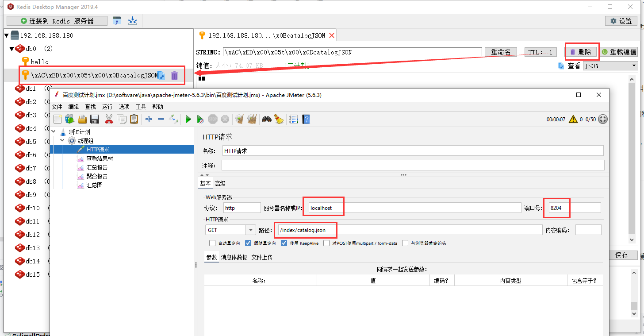
Task: Click the greyed STOP sign icon
Action: point(213,119)
